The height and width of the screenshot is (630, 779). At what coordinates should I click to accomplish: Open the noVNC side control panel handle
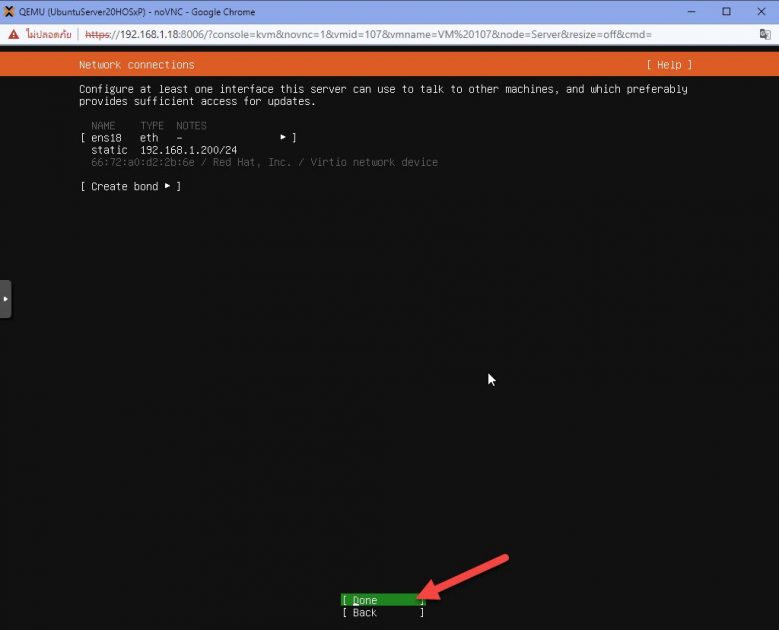[x=5, y=299]
